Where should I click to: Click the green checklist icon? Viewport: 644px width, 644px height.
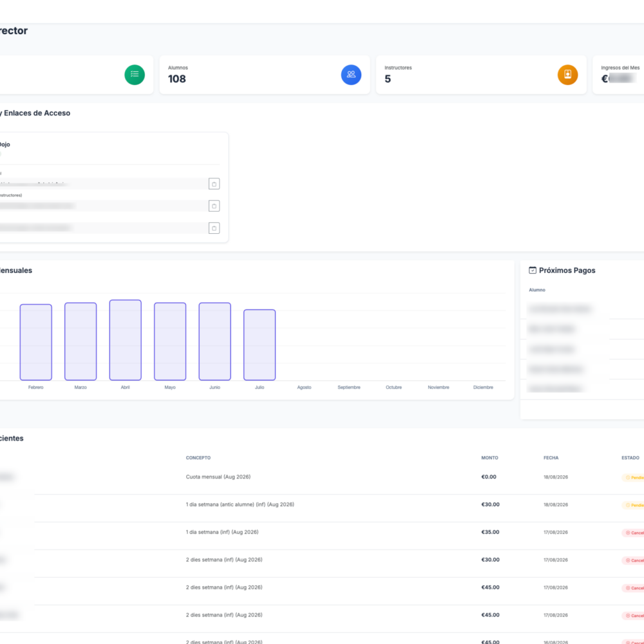pyautogui.click(x=135, y=75)
